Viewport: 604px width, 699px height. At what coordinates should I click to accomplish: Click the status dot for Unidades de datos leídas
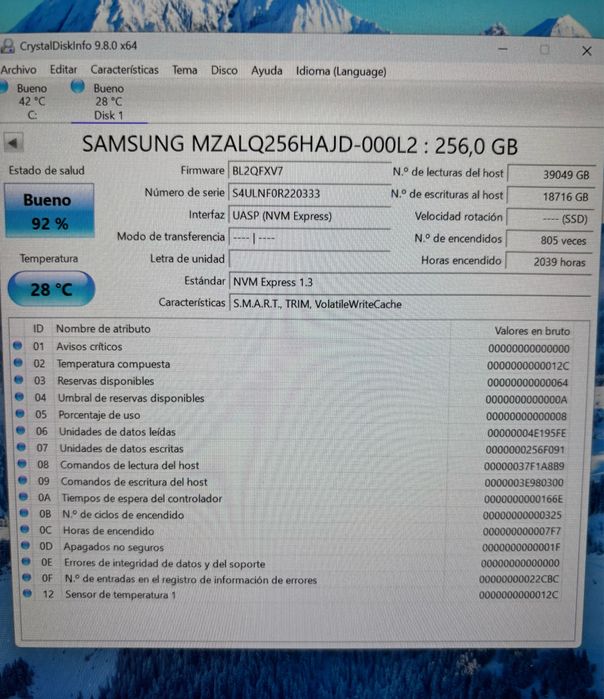(x=21, y=430)
